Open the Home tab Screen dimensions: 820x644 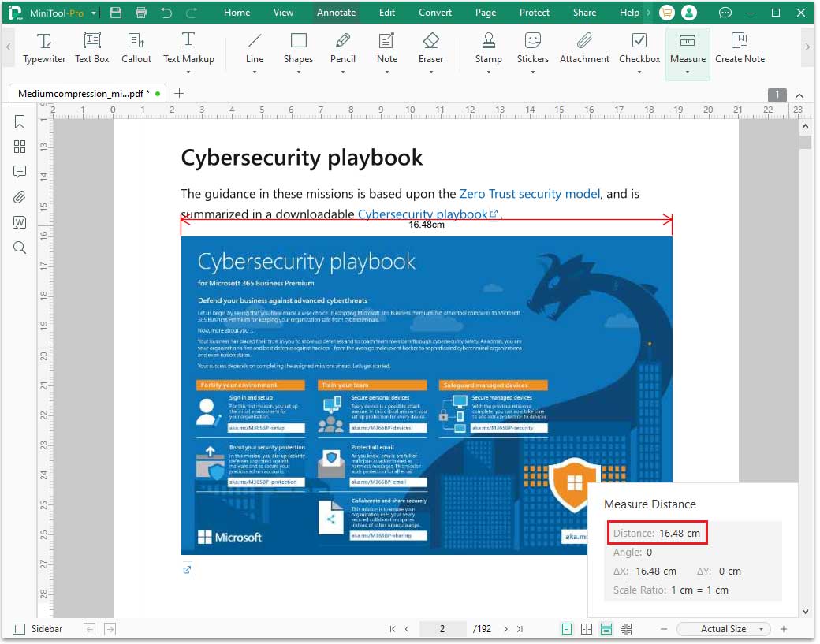click(237, 13)
